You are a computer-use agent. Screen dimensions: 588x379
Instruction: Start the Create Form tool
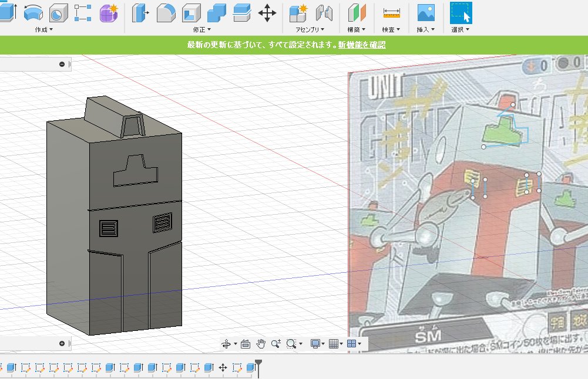(x=109, y=13)
